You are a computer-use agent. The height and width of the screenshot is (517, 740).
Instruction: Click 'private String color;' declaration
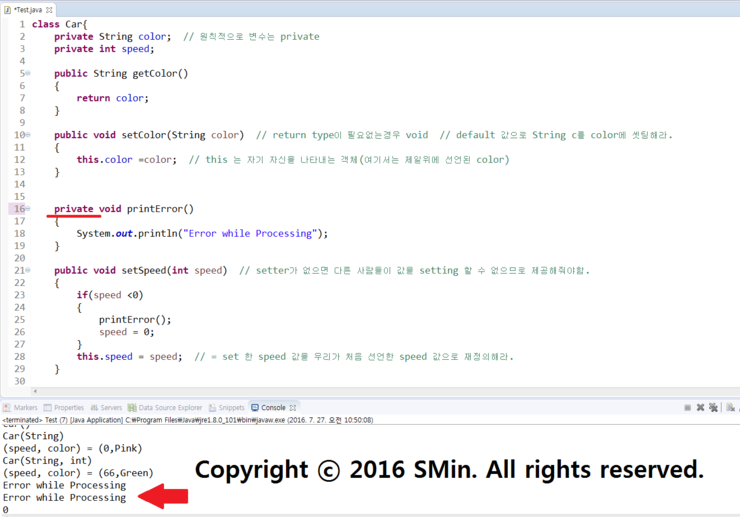click(112, 36)
